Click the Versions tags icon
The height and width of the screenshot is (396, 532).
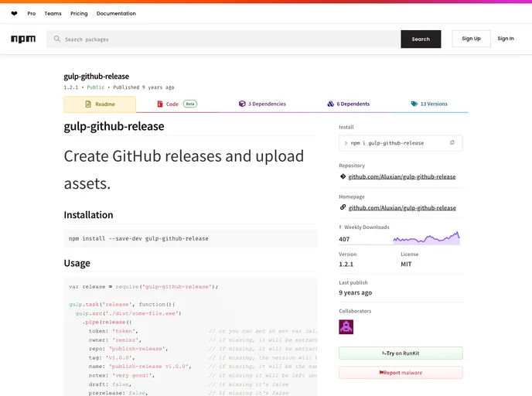point(414,104)
